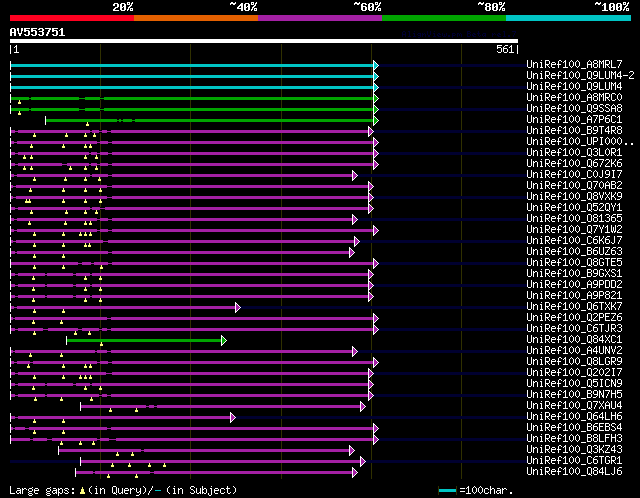
Task: Click the purple arrowhead of the B6UZ63 alignment
Action: click(x=352, y=253)
